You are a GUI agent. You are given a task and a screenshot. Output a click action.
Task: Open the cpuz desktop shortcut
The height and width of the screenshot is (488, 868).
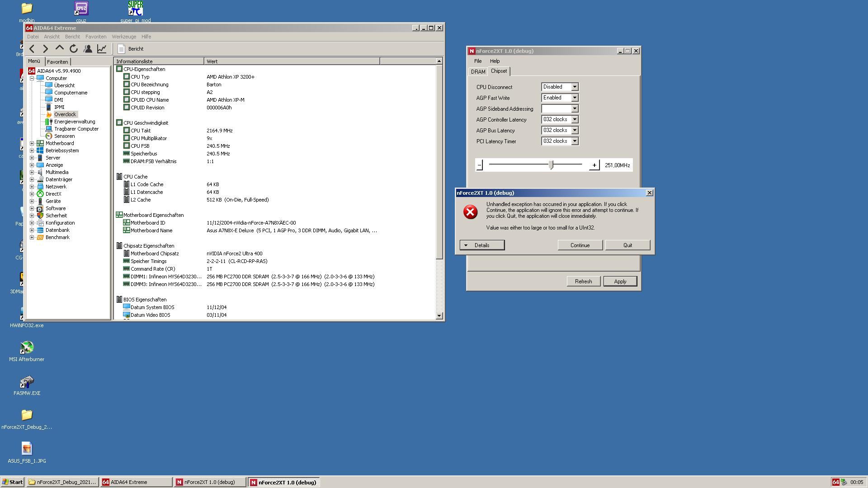coord(81,11)
